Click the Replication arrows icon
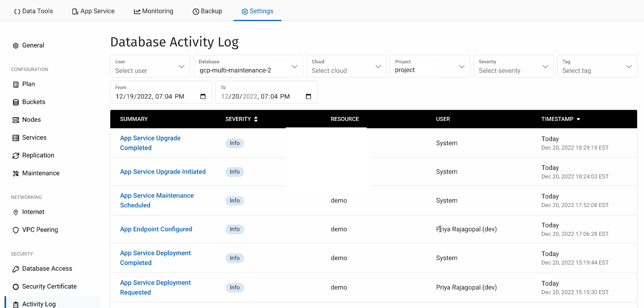 [x=16, y=156]
